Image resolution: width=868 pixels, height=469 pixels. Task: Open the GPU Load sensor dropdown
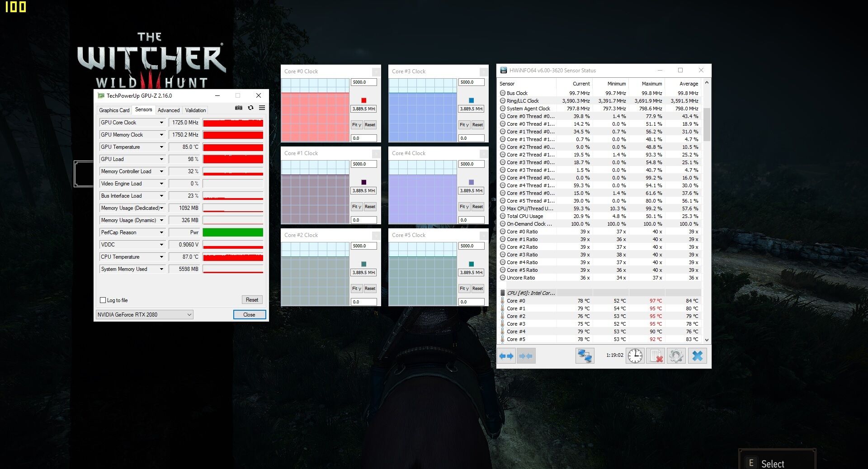click(161, 159)
